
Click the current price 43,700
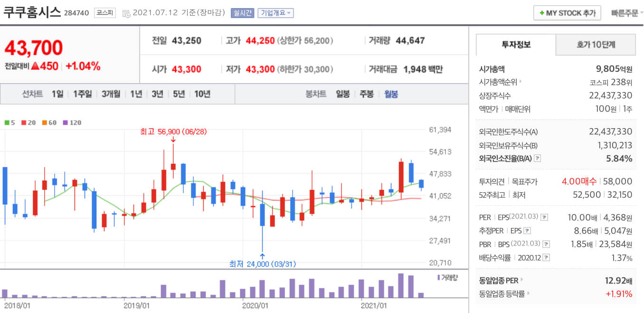(34, 48)
